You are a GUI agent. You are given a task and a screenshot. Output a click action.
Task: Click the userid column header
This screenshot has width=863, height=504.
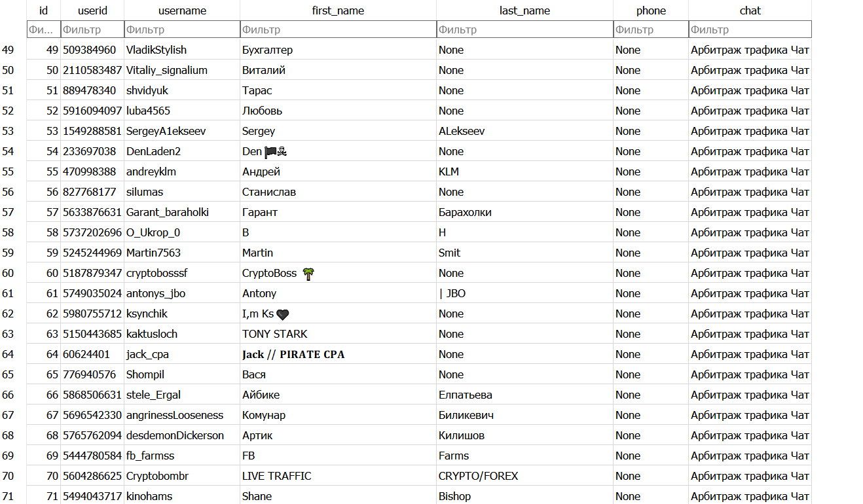92,10
